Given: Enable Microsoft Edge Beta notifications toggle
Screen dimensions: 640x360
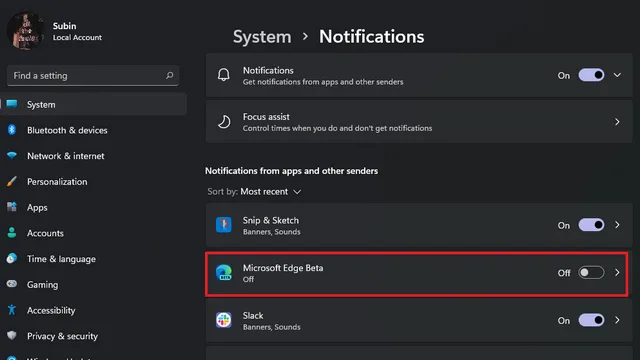Looking at the screenshot, I should 591,273.
